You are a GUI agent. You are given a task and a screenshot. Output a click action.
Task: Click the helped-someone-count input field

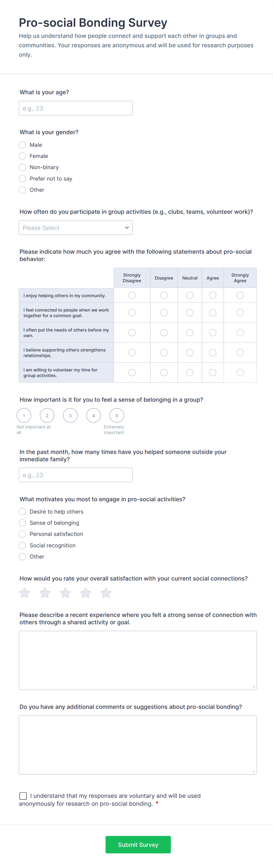point(75,475)
